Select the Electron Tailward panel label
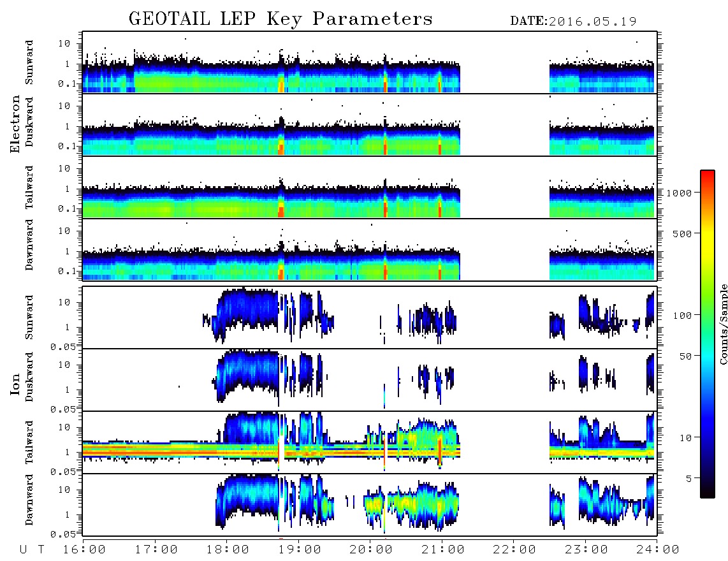 (29, 187)
